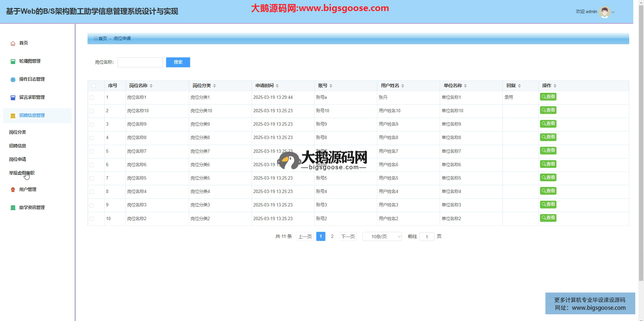Click the 留言求职管理 sidebar icon

pyautogui.click(x=13, y=98)
